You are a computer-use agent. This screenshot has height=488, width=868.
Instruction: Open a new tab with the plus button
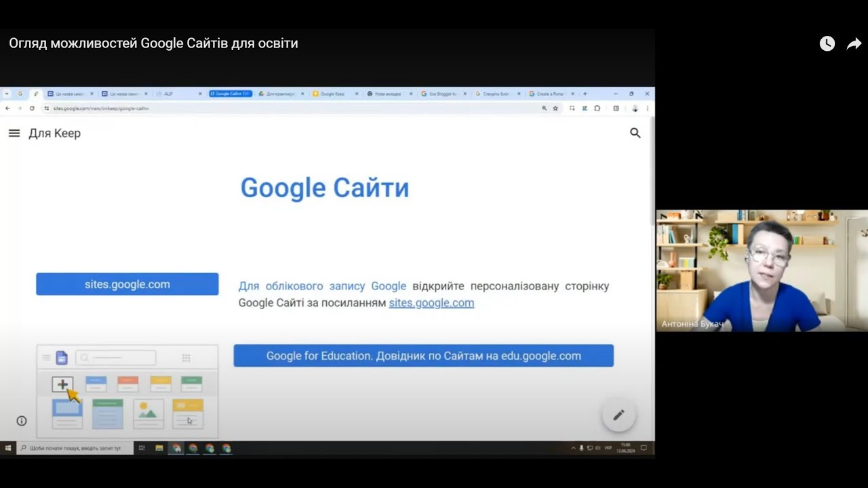(585, 94)
